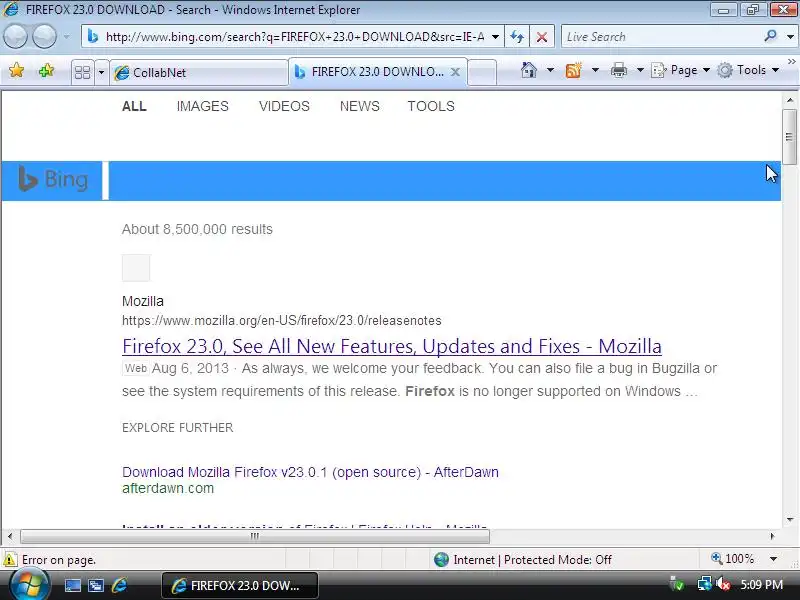Click the Bing logo
Viewport: 800px width, 600px height.
coord(53,180)
